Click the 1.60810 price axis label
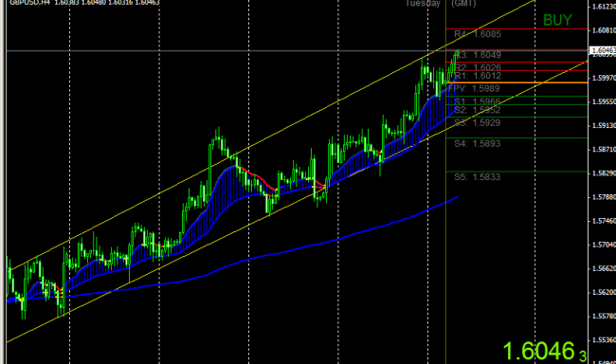The image size is (616, 364). tap(604, 30)
